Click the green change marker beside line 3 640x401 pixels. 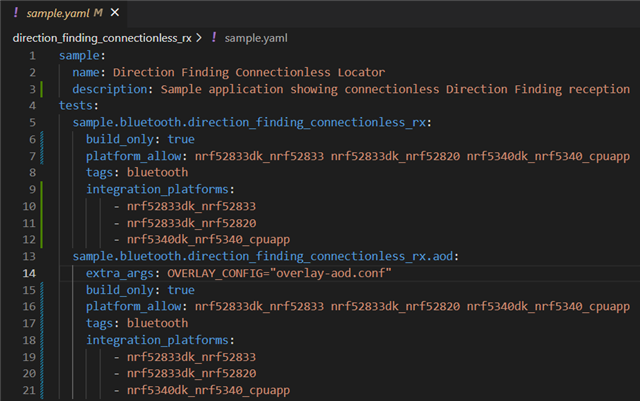(x=41, y=89)
